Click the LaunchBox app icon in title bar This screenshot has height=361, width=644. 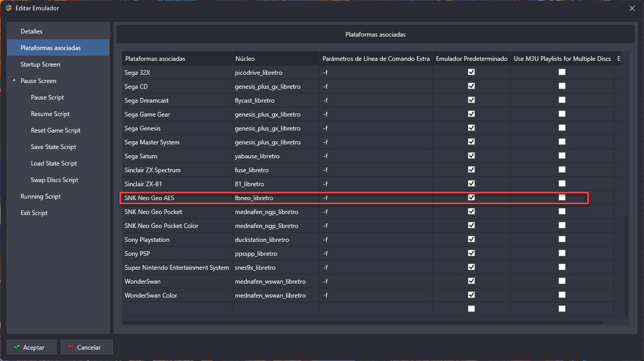point(9,8)
